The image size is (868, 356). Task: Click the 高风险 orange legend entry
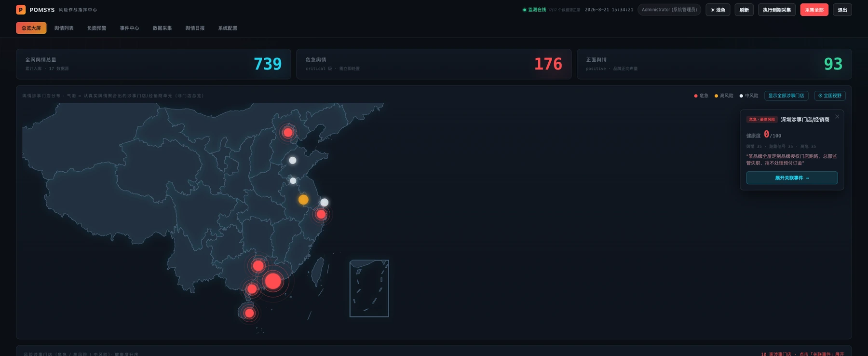pos(724,96)
